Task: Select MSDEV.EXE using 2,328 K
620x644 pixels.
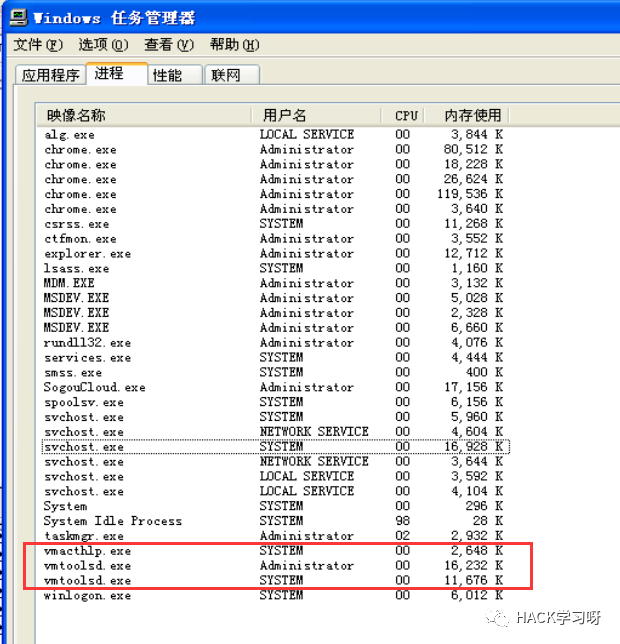Action: (x=275, y=313)
